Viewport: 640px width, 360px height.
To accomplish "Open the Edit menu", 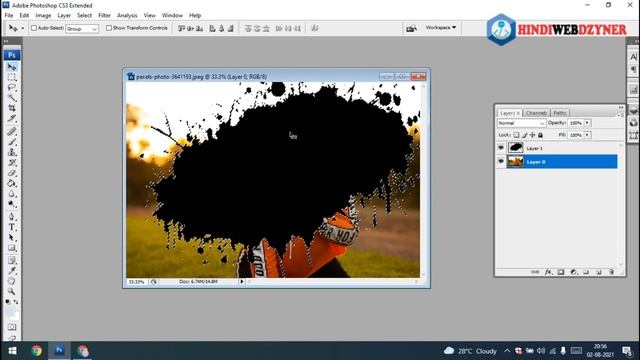I will (x=24, y=16).
